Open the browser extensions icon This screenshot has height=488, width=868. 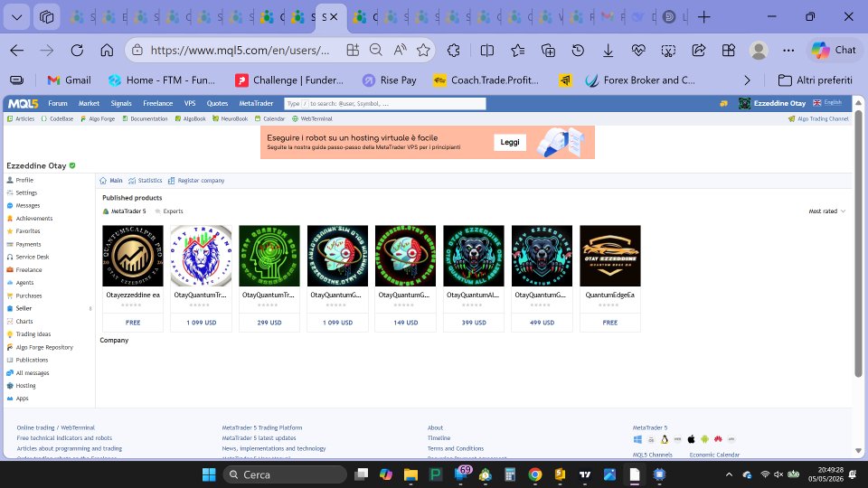pos(453,51)
